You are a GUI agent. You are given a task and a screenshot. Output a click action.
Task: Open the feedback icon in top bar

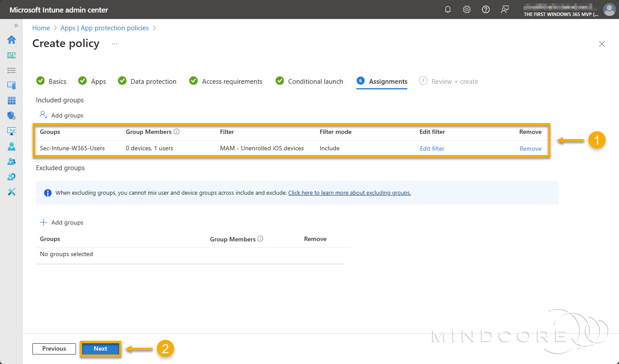pos(505,9)
